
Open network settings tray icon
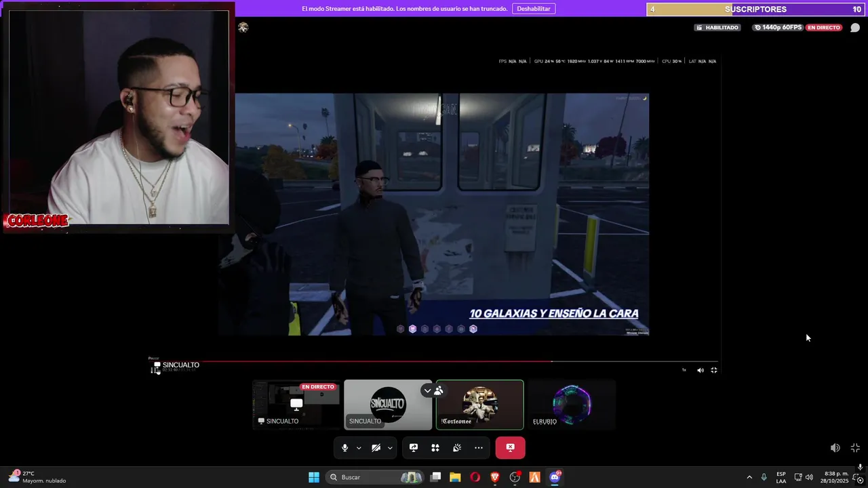click(798, 477)
